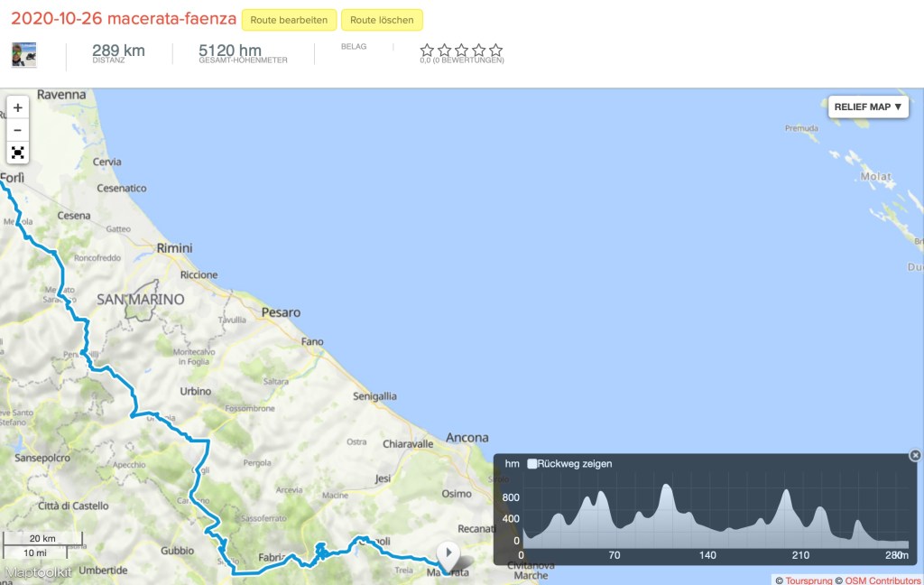Click the route start marker at Macerata
This screenshot has height=585, width=924.
[448, 554]
